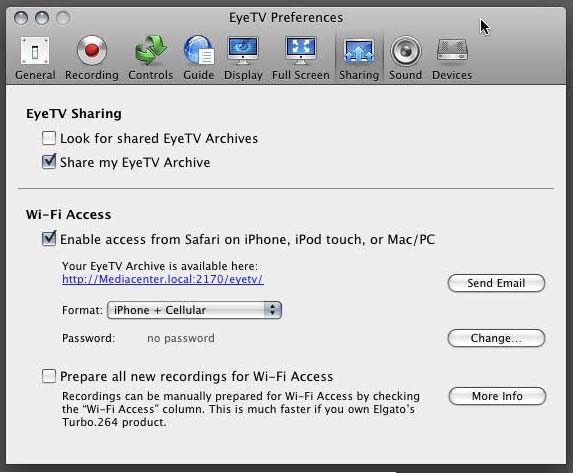Image resolution: width=573 pixels, height=473 pixels.
Task: Disable access from Safari on iPhone checkbox
Action: tap(49, 239)
